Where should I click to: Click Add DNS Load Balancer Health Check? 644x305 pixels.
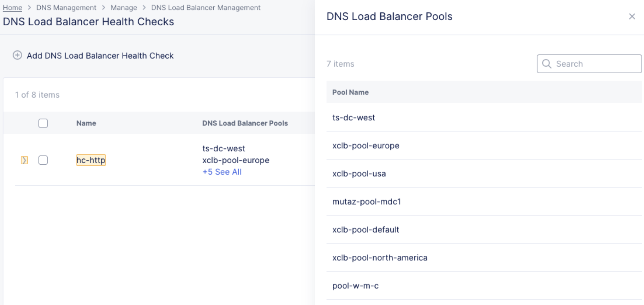coord(100,56)
